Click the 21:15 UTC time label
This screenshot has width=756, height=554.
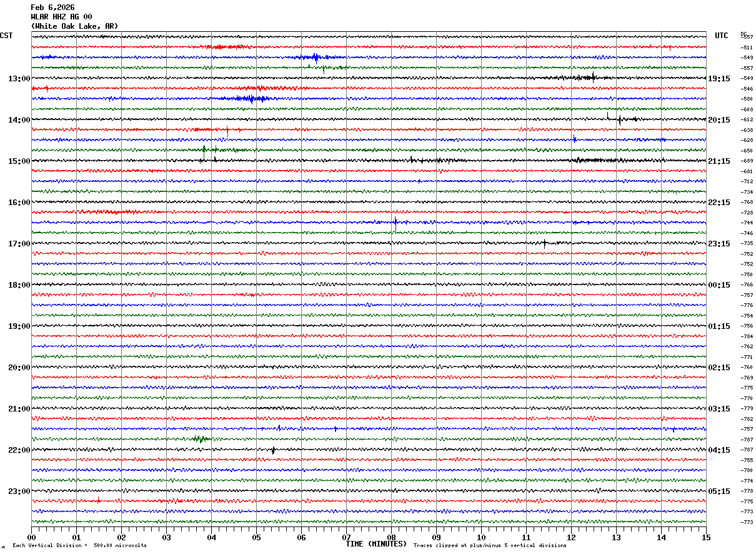pos(719,161)
